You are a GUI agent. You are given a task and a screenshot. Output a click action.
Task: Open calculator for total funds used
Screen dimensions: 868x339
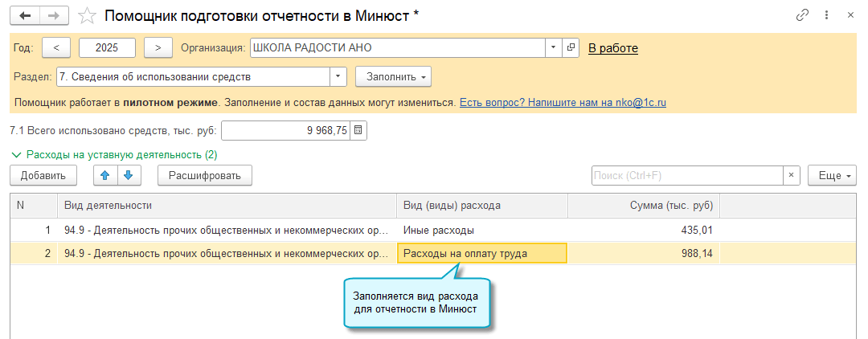click(x=358, y=130)
